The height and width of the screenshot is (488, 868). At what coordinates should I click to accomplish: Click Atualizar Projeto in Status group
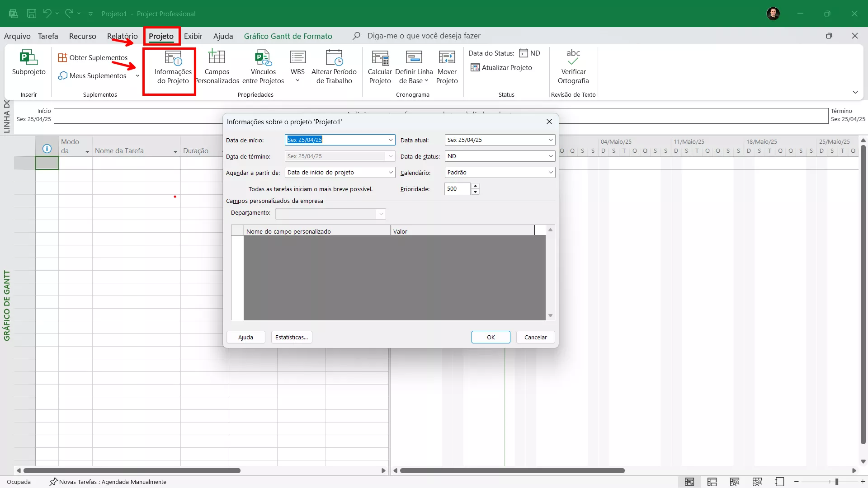coord(501,68)
